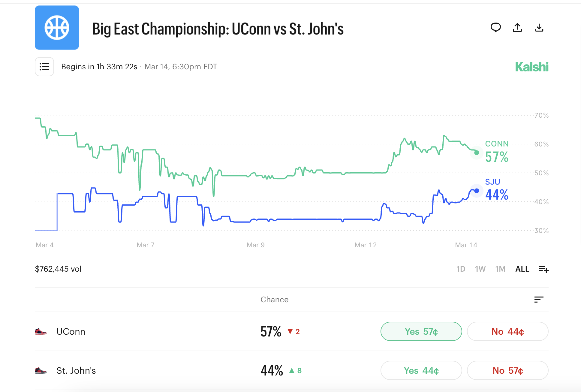Buy St. John's Yes at 44¢
This screenshot has height=392, width=581.
point(421,370)
